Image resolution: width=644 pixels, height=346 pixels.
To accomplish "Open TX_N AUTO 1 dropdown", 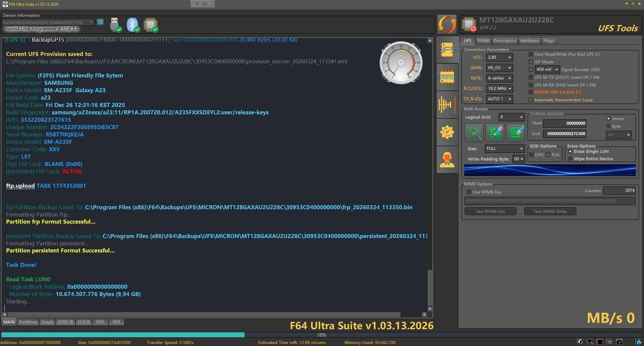I will [x=499, y=99].
